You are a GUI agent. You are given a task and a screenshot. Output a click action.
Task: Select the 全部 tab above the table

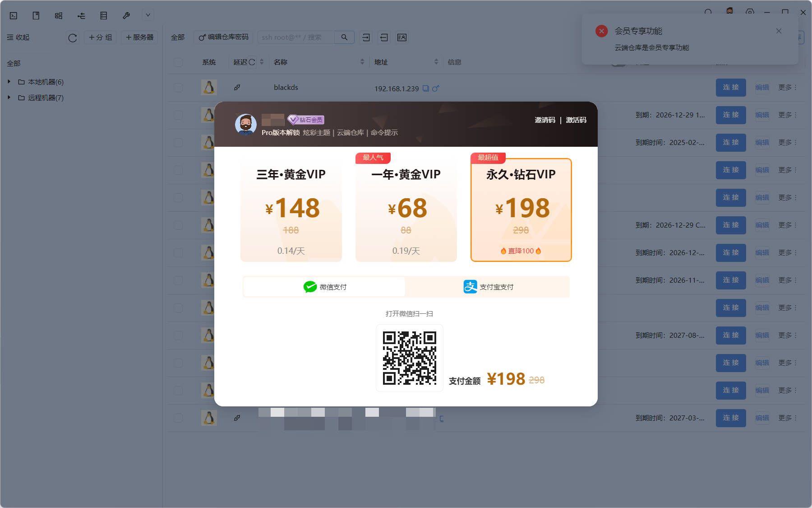pyautogui.click(x=178, y=37)
